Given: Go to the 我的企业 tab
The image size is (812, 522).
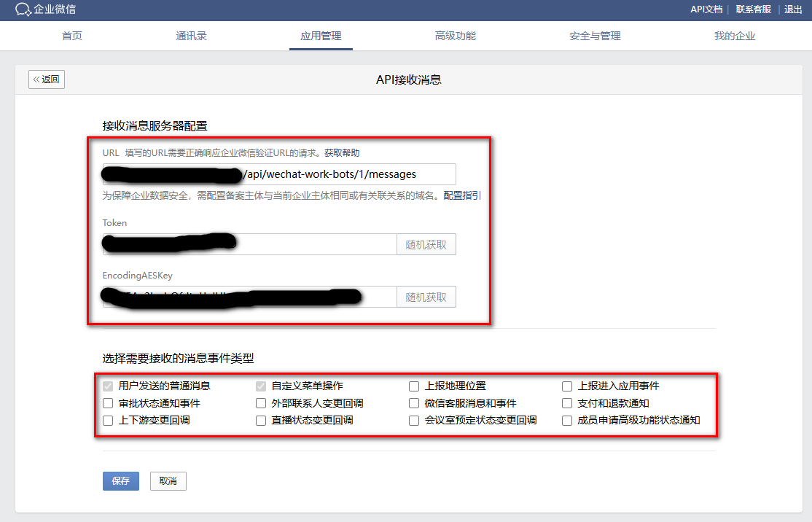Looking at the screenshot, I should coord(735,36).
